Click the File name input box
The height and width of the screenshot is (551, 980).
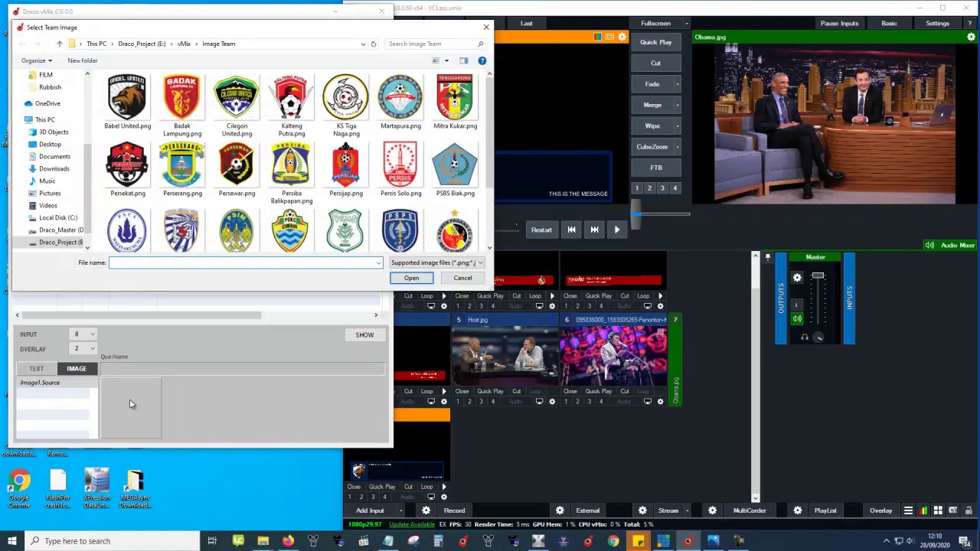(x=245, y=262)
